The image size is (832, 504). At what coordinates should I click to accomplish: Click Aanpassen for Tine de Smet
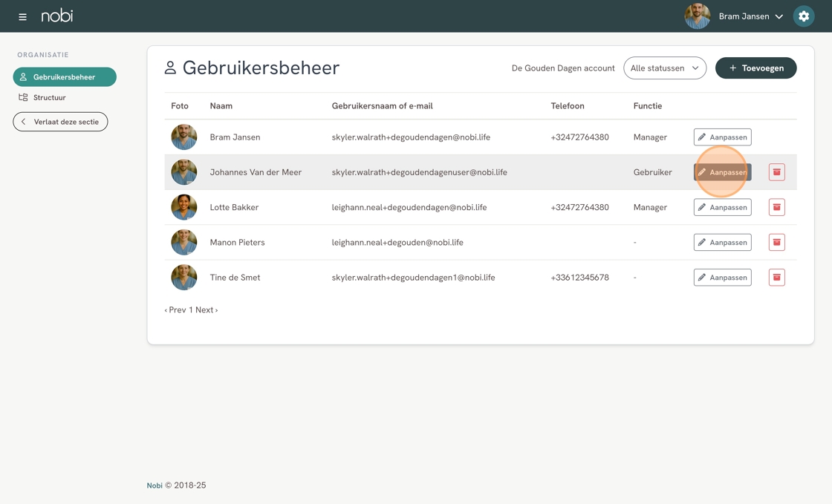[x=722, y=278]
